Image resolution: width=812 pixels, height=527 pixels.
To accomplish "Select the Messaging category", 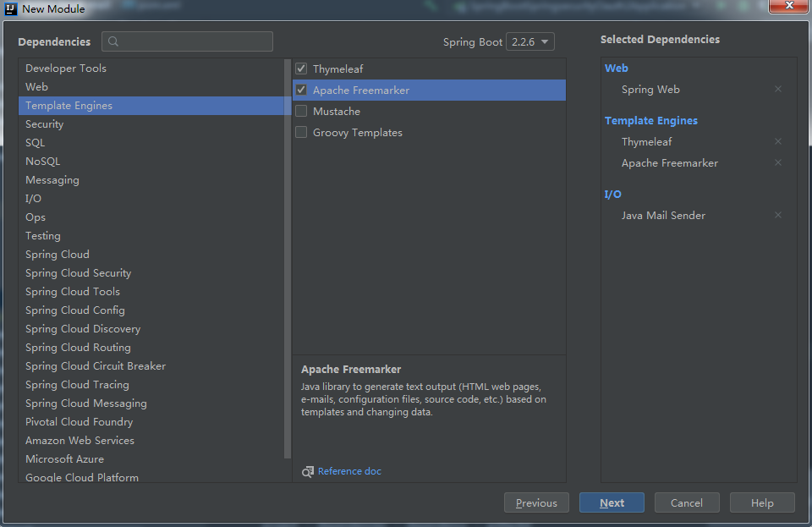I will (x=151, y=180).
